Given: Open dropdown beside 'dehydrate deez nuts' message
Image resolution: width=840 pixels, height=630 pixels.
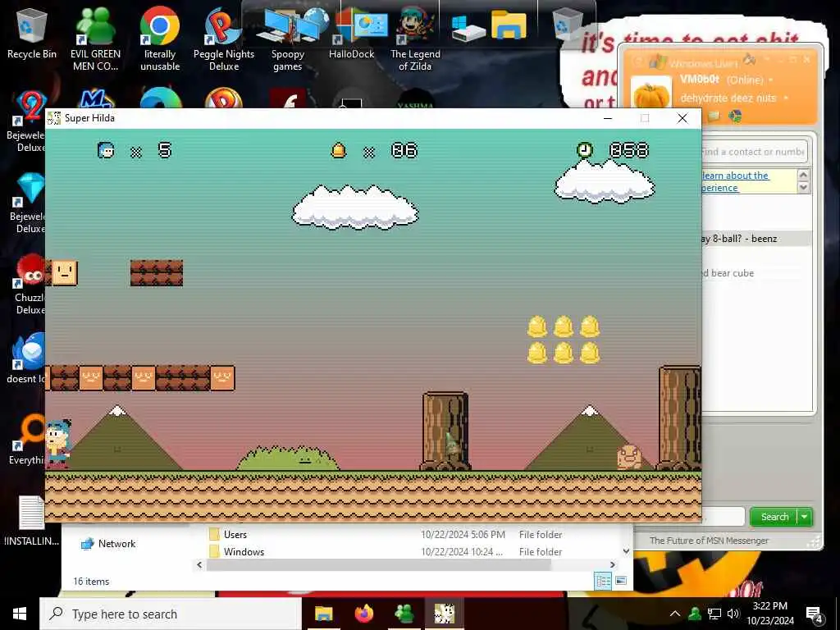Looking at the screenshot, I should point(786,98).
